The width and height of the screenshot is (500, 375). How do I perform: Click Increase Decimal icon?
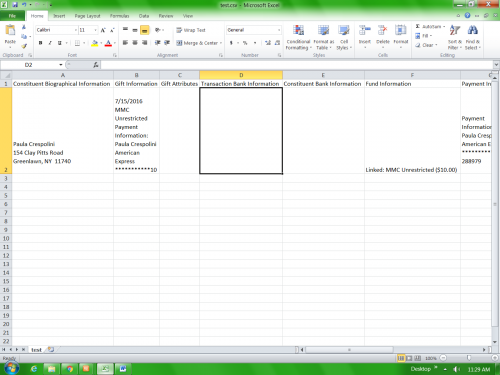(x=268, y=43)
